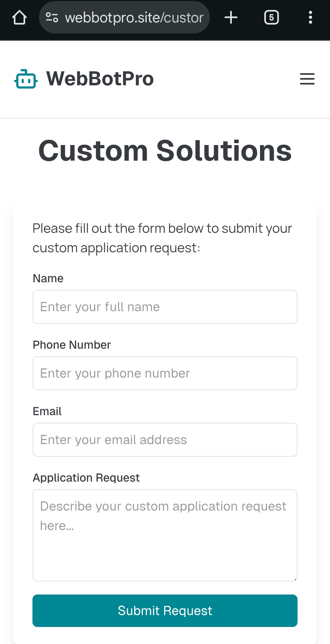Click the Application Request text area
The height and width of the screenshot is (644, 330).
coord(165,535)
